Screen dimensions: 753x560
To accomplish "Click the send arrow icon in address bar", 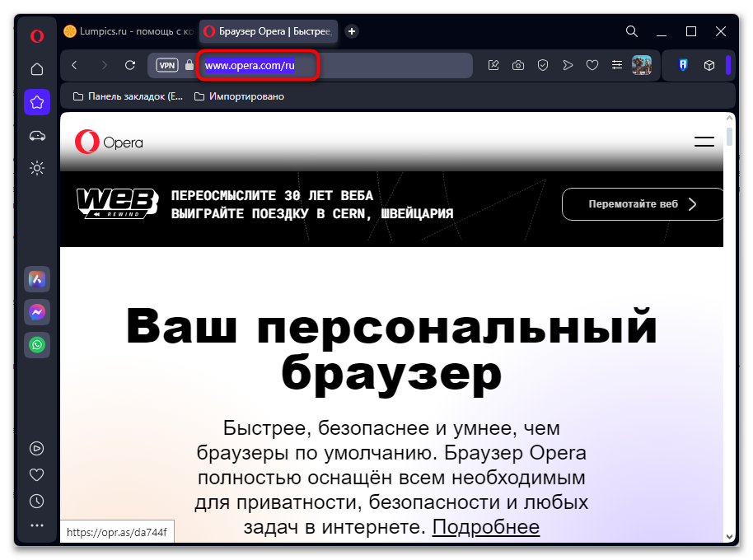I will 568,65.
